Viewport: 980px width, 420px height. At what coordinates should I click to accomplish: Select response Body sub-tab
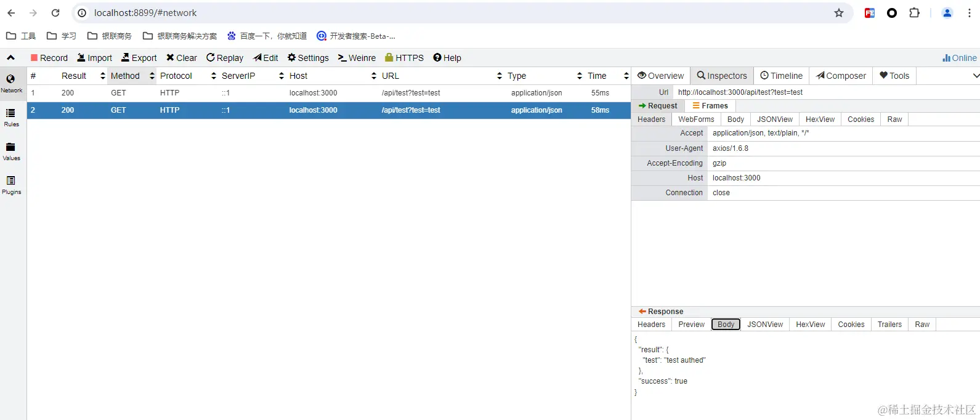(726, 325)
